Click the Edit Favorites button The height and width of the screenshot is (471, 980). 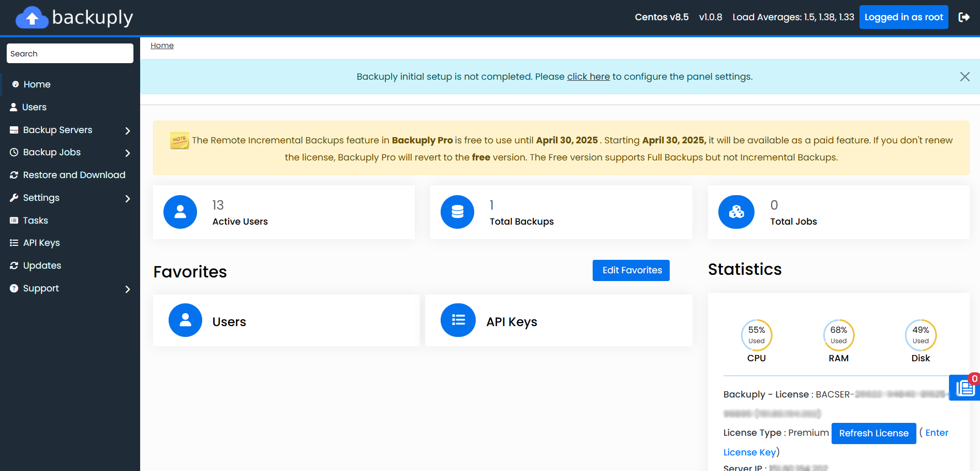click(631, 270)
